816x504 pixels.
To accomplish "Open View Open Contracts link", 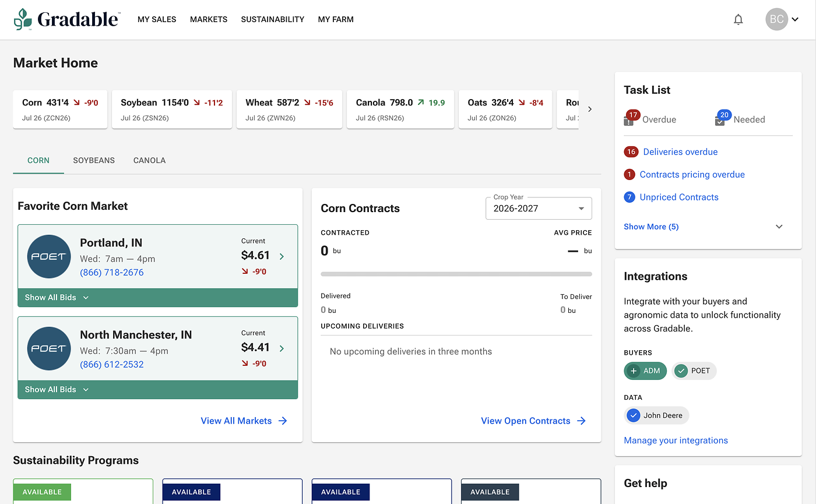I will point(526,421).
